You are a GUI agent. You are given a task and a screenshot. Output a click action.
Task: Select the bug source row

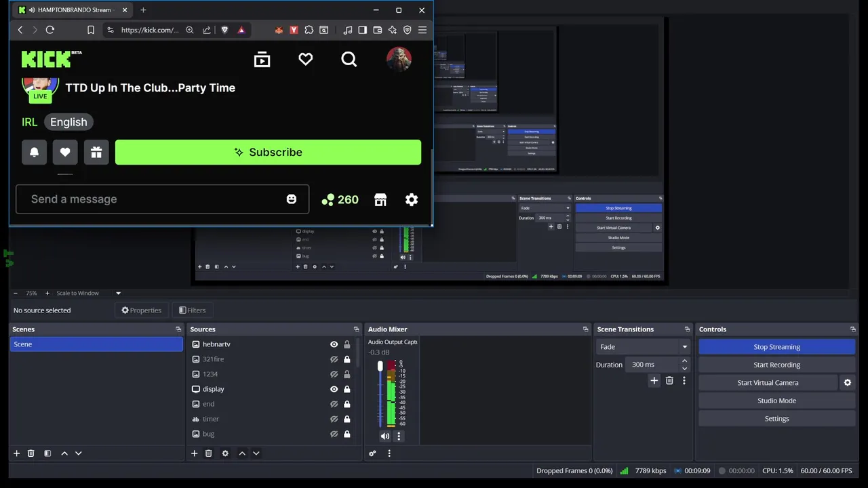271,434
